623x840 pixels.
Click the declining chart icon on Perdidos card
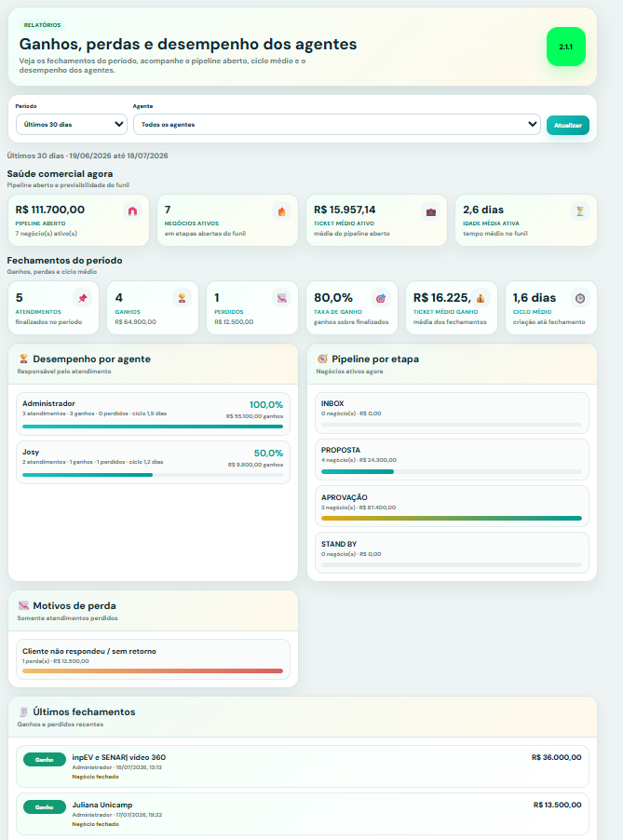click(x=281, y=298)
